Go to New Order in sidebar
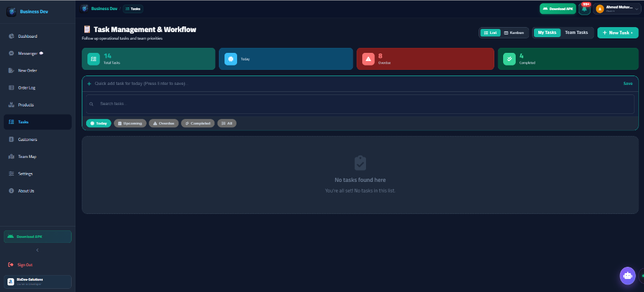The height and width of the screenshot is (292, 644). [37, 70]
